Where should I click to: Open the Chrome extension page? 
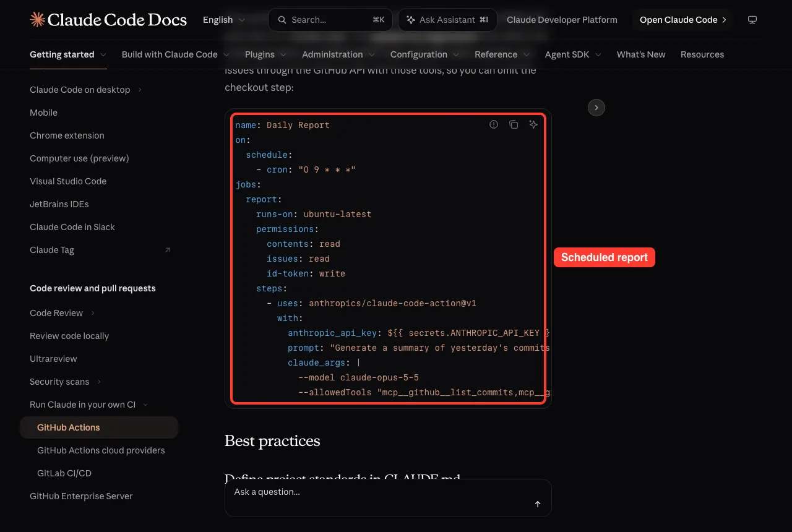coord(67,135)
